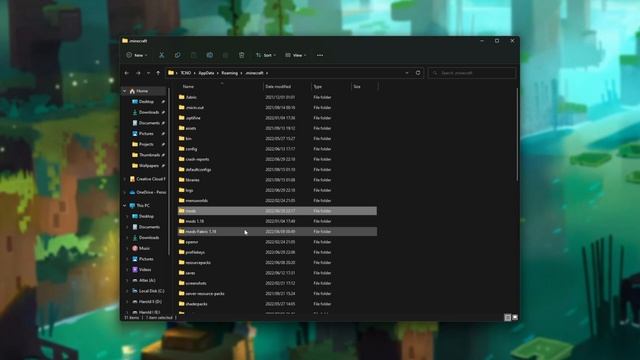Select the assets folder row
The width and height of the screenshot is (640, 360).
277,128
